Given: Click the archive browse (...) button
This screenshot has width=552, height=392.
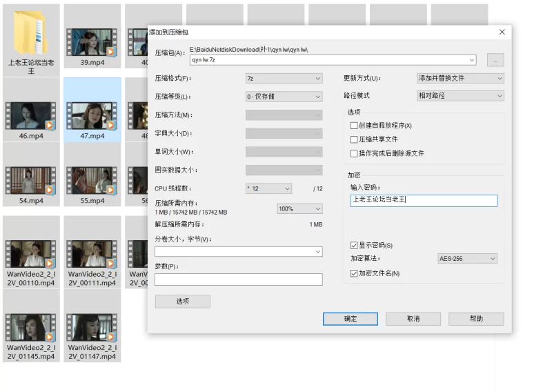Looking at the screenshot, I should point(495,60).
